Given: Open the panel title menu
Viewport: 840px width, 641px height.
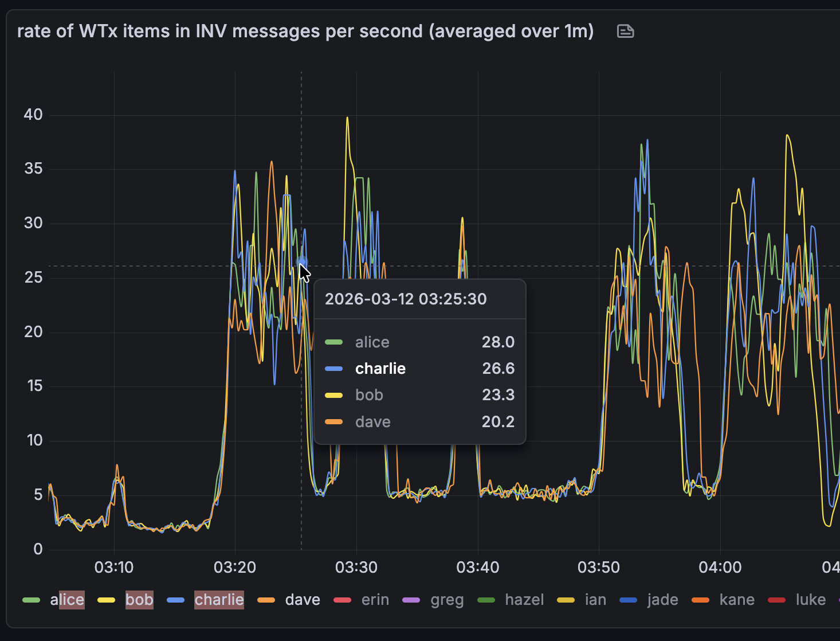Looking at the screenshot, I should (305, 31).
